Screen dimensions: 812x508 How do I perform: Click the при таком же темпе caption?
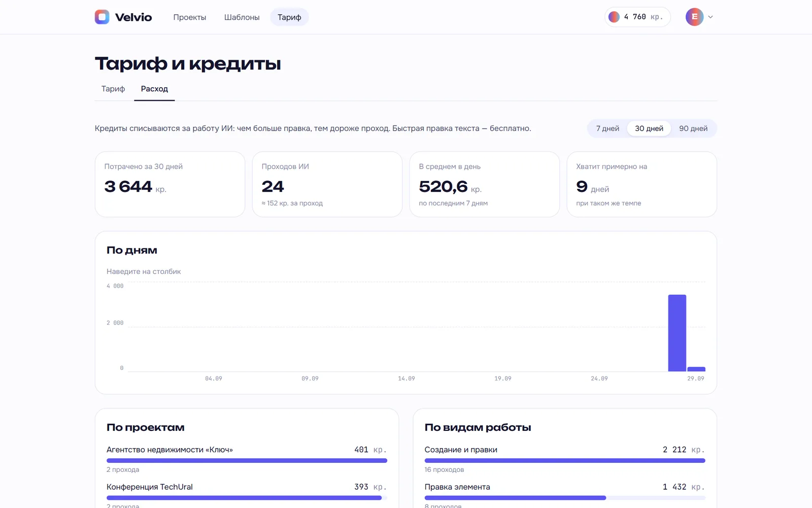coord(608,203)
